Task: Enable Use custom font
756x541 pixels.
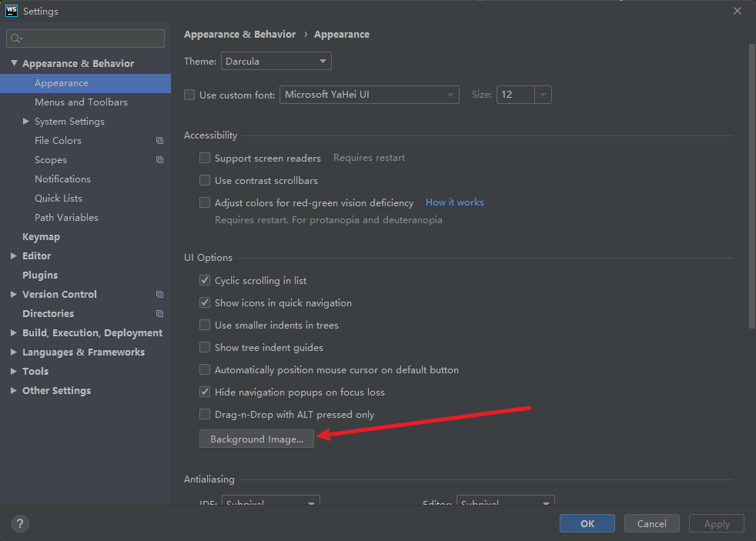Action: pos(189,94)
